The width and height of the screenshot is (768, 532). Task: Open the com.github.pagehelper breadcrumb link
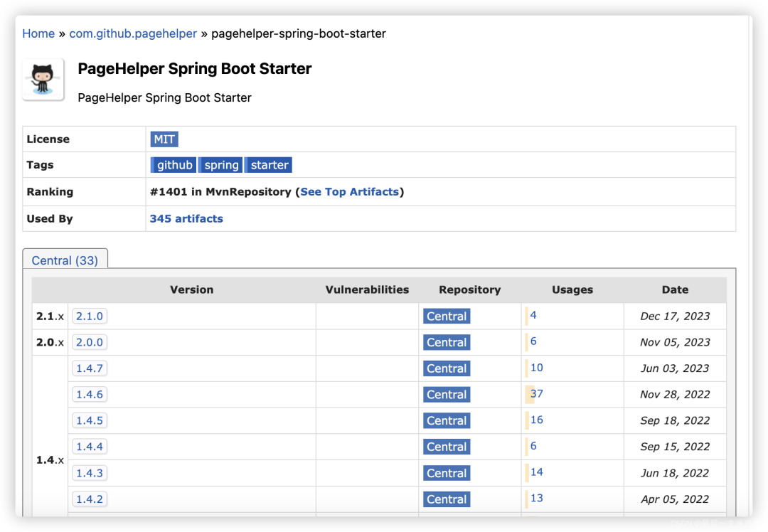pyautogui.click(x=133, y=33)
